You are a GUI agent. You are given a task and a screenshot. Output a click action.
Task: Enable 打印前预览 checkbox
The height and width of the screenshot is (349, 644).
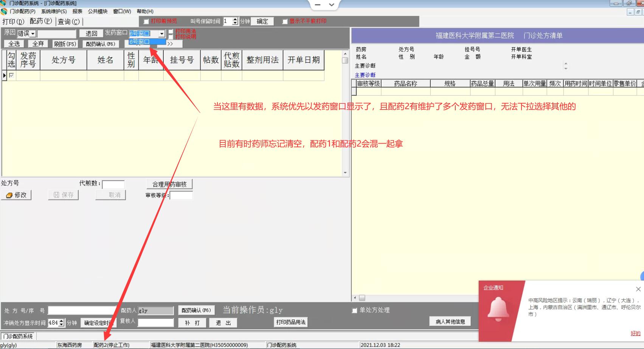146,22
